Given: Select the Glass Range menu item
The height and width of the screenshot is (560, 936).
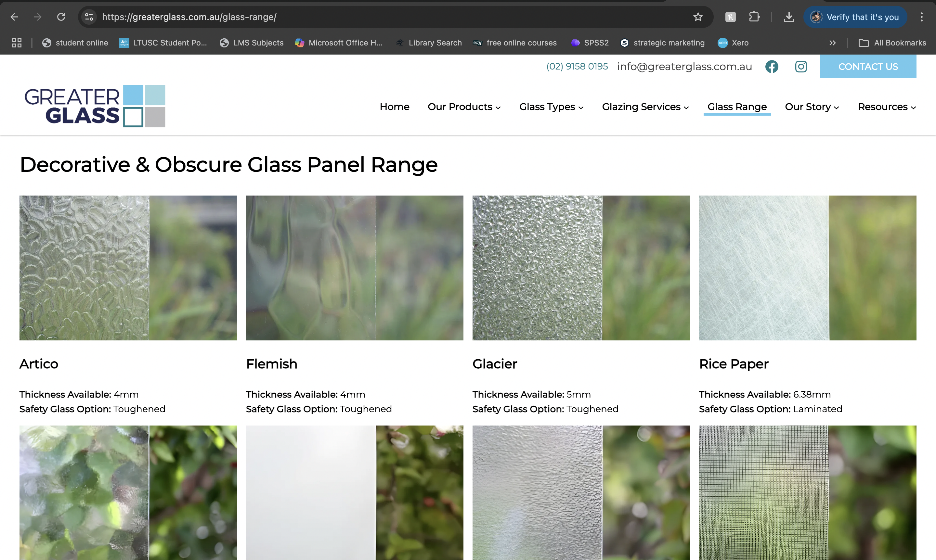Looking at the screenshot, I should 737,107.
